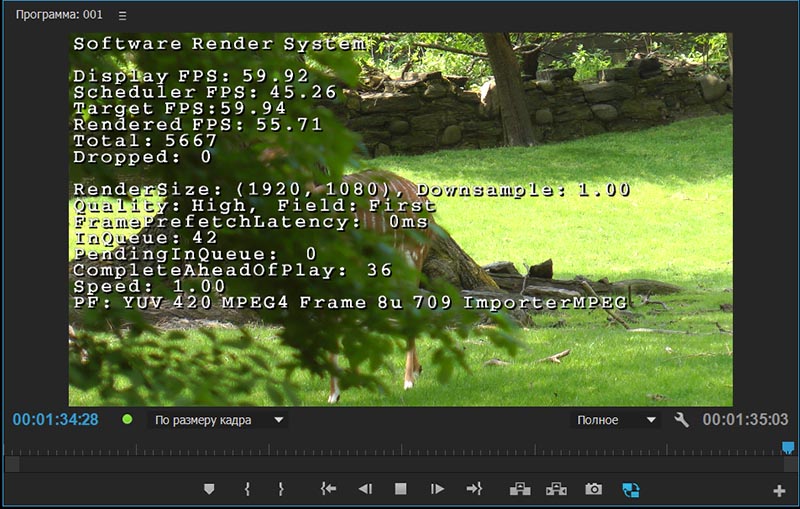The width and height of the screenshot is (800, 509).
Task: Click the green dropped-frame indicator dot
Action: pyautogui.click(x=127, y=419)
